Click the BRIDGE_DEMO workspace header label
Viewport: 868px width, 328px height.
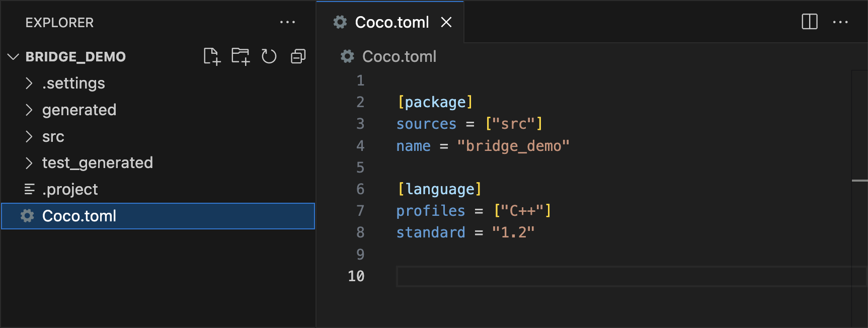point(75,56)
